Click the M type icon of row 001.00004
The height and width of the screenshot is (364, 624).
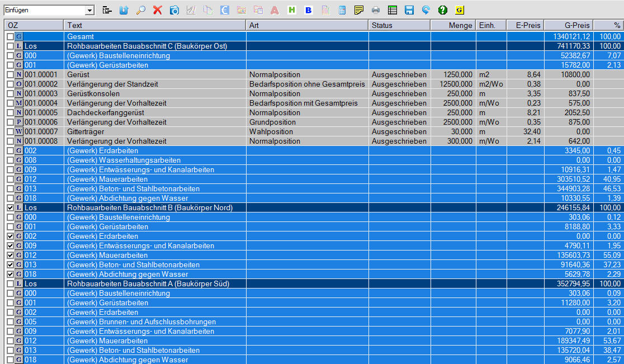[18, 103]
